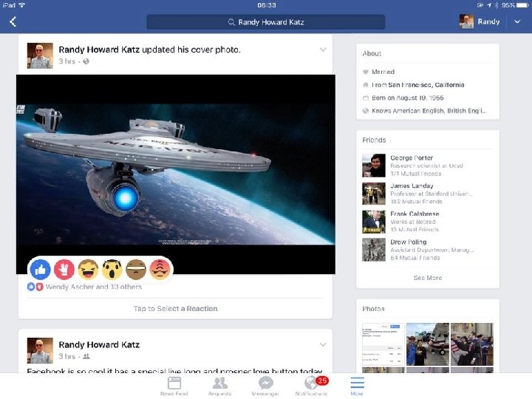Click public globe audience icon on first post

click(86, 61)
